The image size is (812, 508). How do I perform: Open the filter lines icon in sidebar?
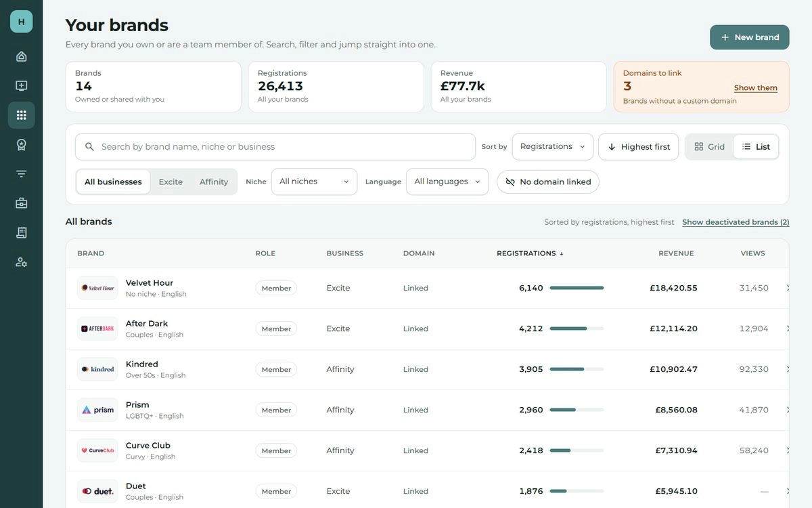[21, 174]
